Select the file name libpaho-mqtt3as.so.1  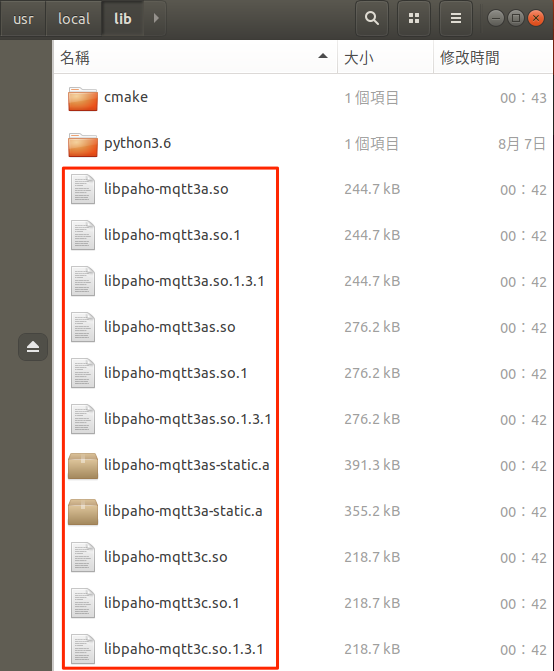click(x=176, y=373)
